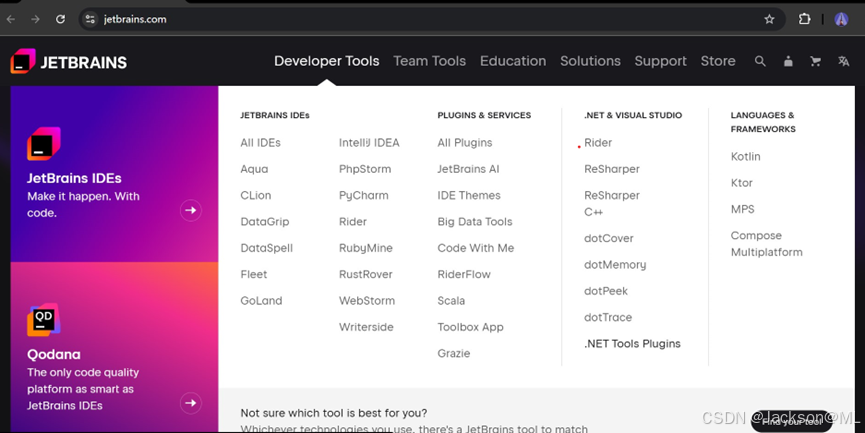Viewport: 865px width, 433px height.
Task: Open the Support menu
Action: (660, 61)
